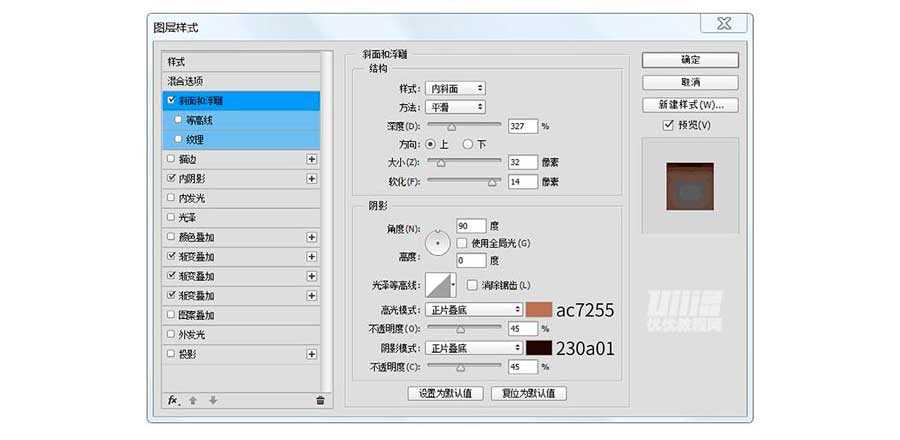Open the 样式 dropdown showing 内斜面
The image size is (900, 440).
point(455,89)
